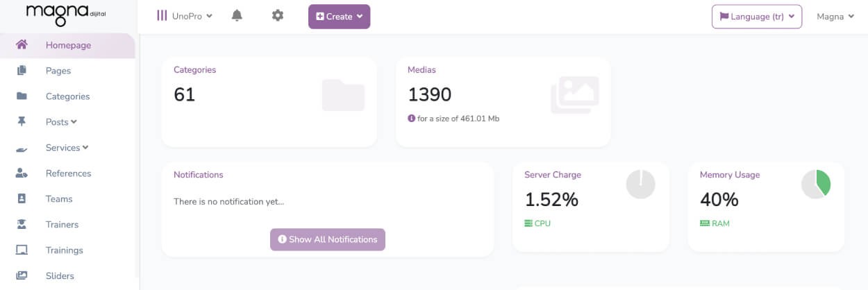
Task: Open the Magna user menu
Action: click(835, 17)
